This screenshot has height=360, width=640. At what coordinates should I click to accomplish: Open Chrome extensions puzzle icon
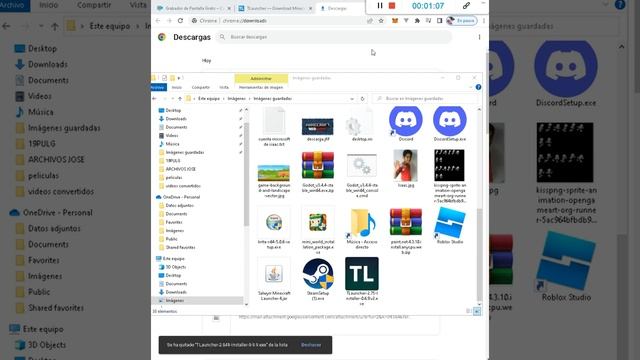417,20
